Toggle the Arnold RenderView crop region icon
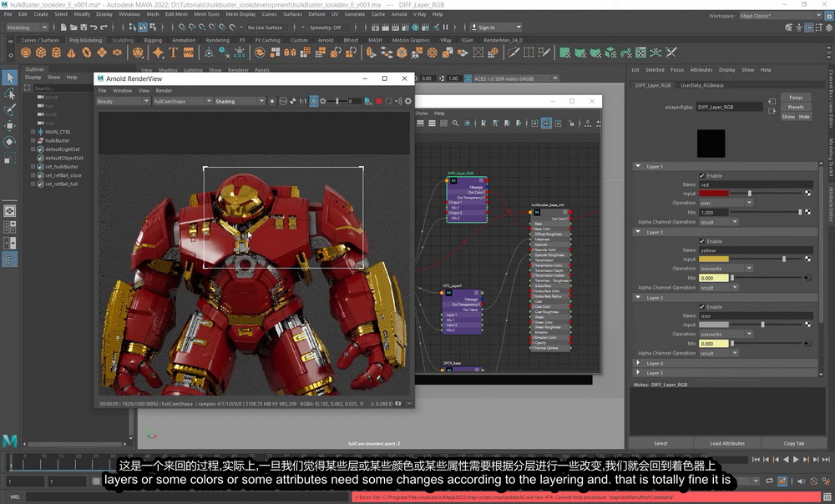835x504 pixels. pos(314,101)
